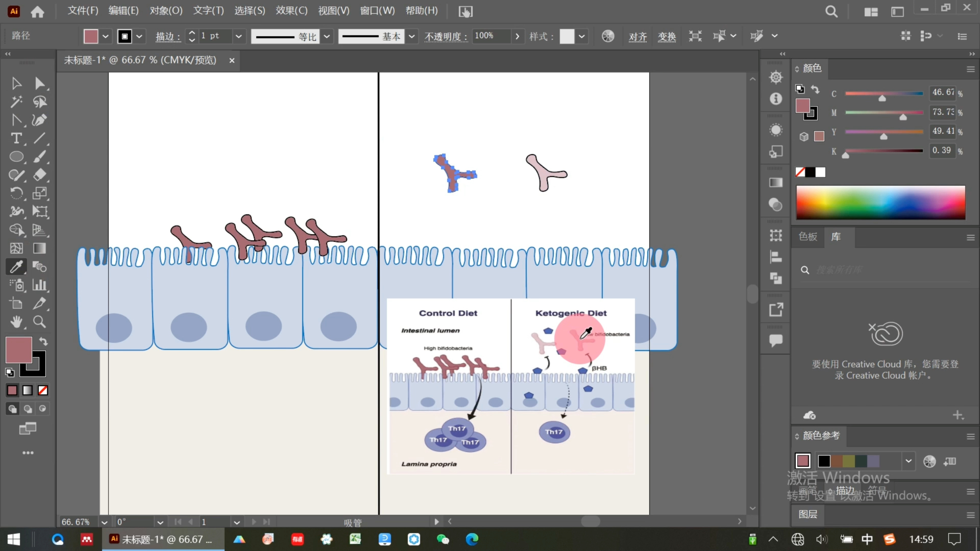Open the stroke color dropdown in control bar
Viewport: 980px width, 551px height.
(139, 36)
